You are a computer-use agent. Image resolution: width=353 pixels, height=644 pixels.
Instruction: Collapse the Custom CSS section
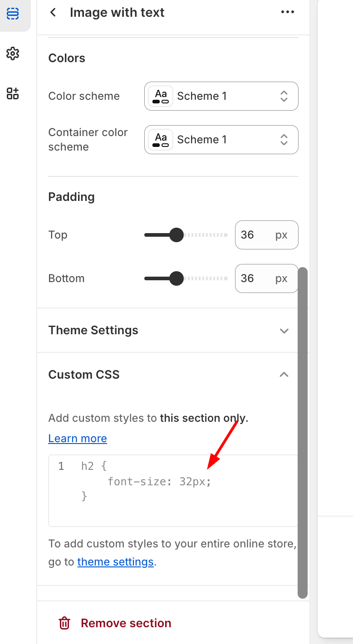pyautogui.click(x=284, y=375)
